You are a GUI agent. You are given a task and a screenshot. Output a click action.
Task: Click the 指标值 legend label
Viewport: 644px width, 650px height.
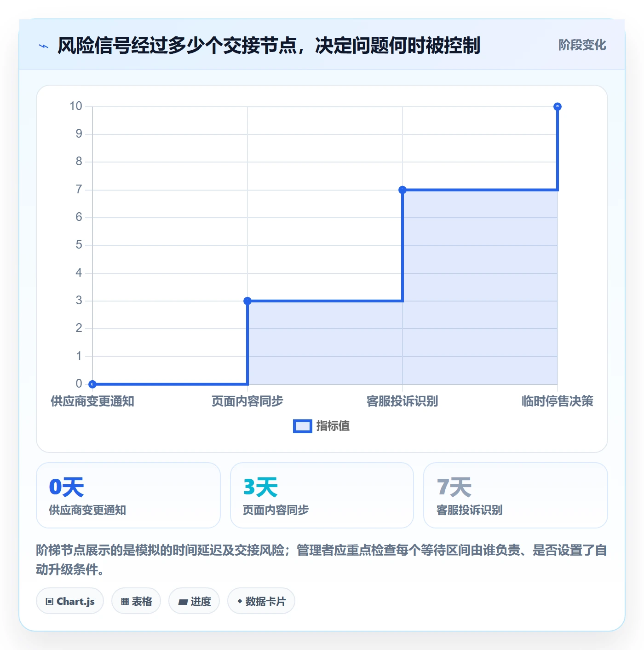pyautogui.click(x=333, y=426)
